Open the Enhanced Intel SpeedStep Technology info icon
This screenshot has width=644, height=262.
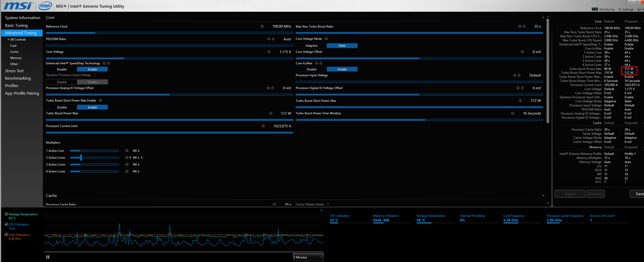(104, 63)
